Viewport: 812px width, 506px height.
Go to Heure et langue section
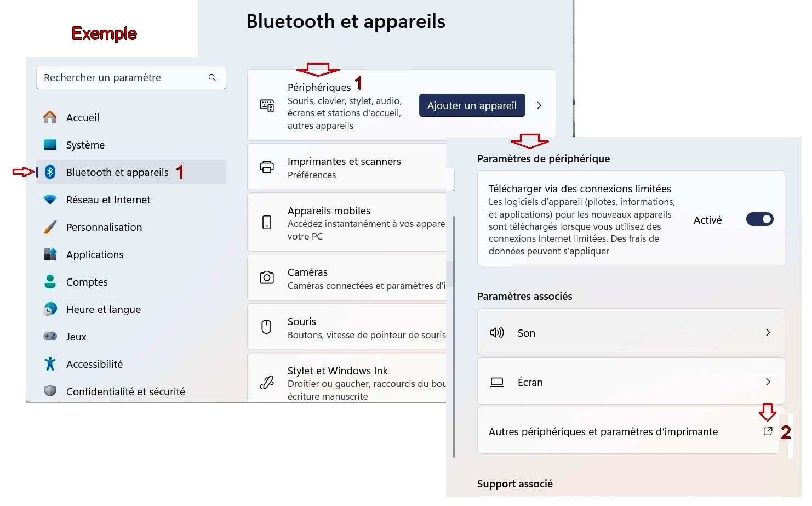pyautogui.click(x=104, y=309)
